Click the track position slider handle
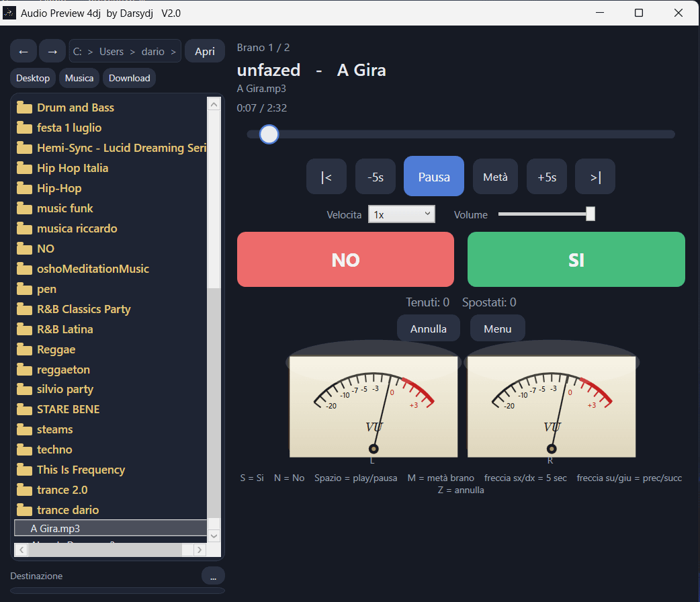 click(269, 134)
